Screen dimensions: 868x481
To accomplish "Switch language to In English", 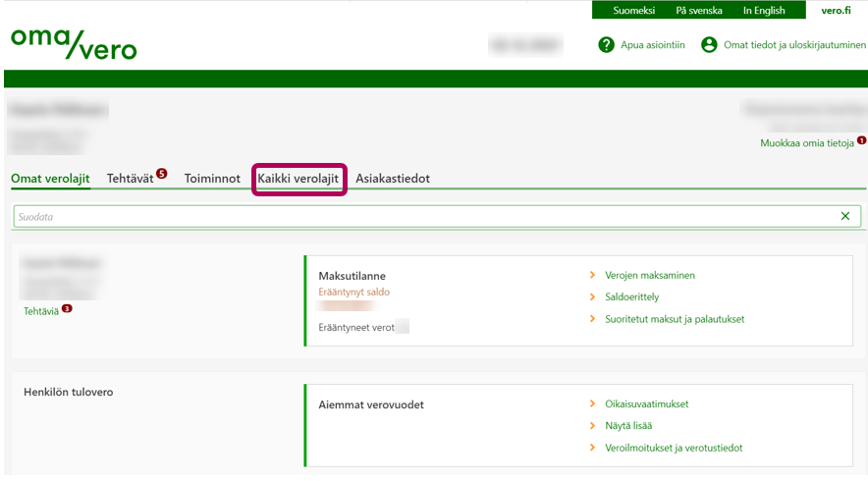I will click(763, 11).
